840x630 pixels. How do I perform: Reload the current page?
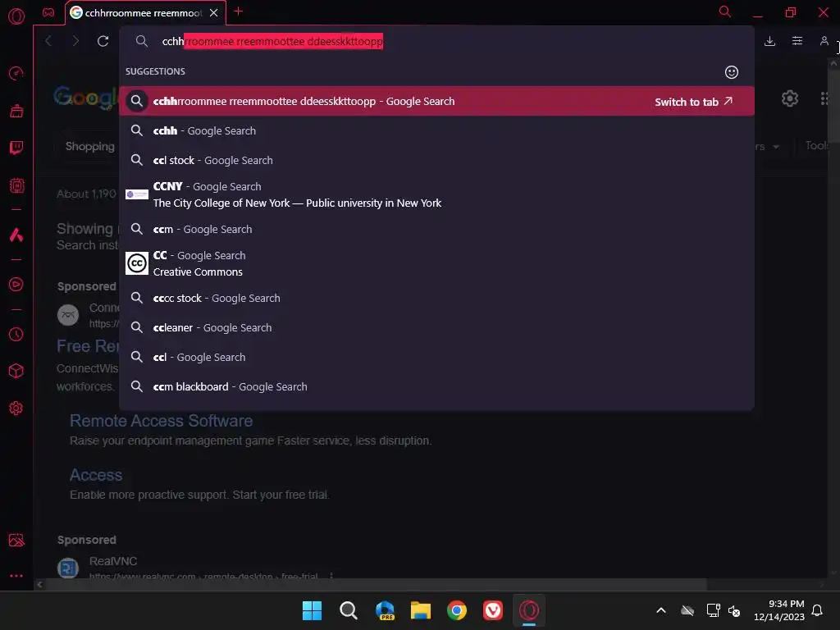(x=103, y=41)
